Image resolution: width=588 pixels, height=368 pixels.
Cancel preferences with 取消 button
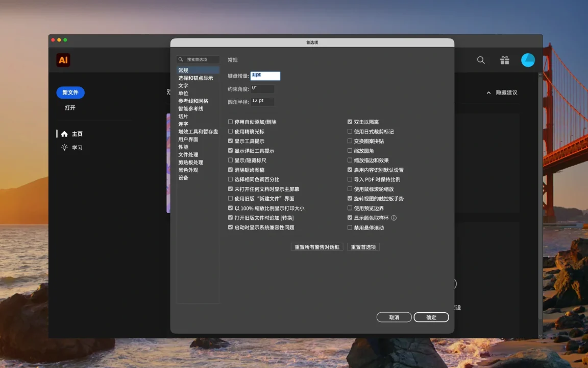(x=394, y=317)
